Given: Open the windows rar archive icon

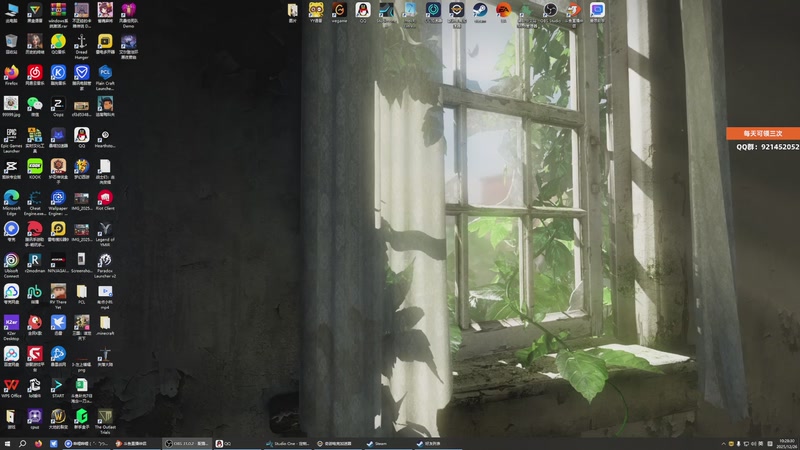Looking at the screenshot, I should (x=58, y=15).
